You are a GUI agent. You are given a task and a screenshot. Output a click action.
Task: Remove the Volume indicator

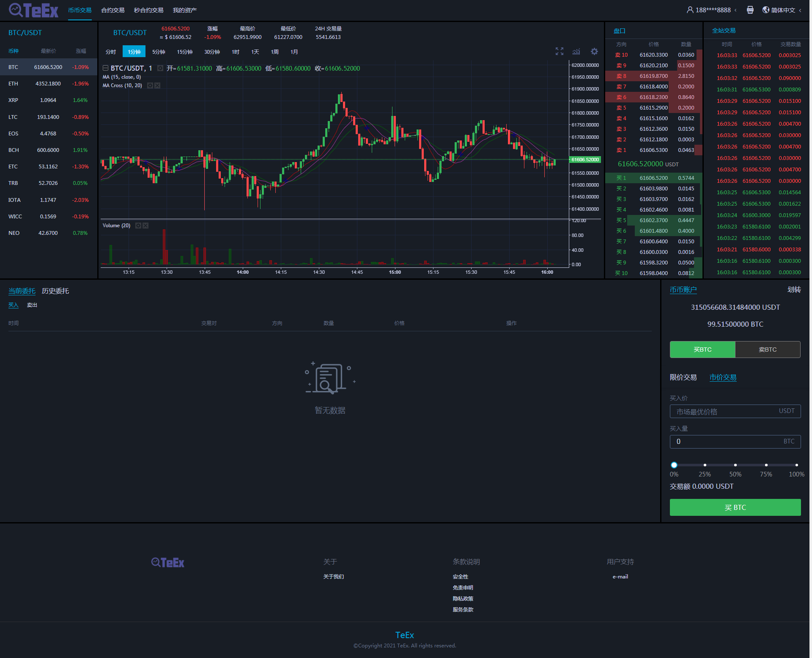click(x=145, y=226)
